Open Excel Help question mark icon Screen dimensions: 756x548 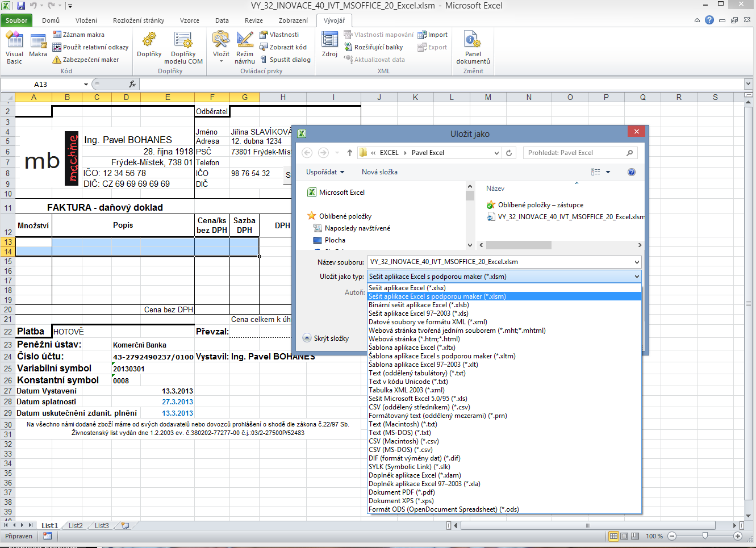click(709, 20)
